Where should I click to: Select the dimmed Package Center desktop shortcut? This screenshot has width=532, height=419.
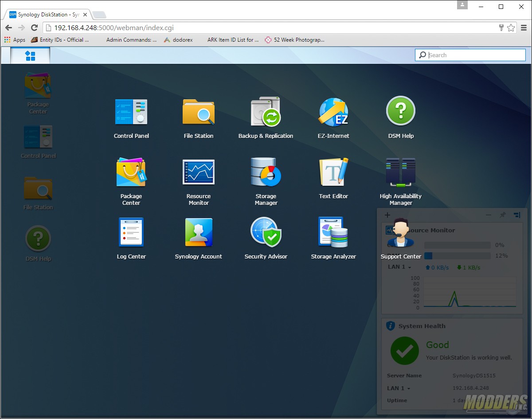tap(38, 93)
